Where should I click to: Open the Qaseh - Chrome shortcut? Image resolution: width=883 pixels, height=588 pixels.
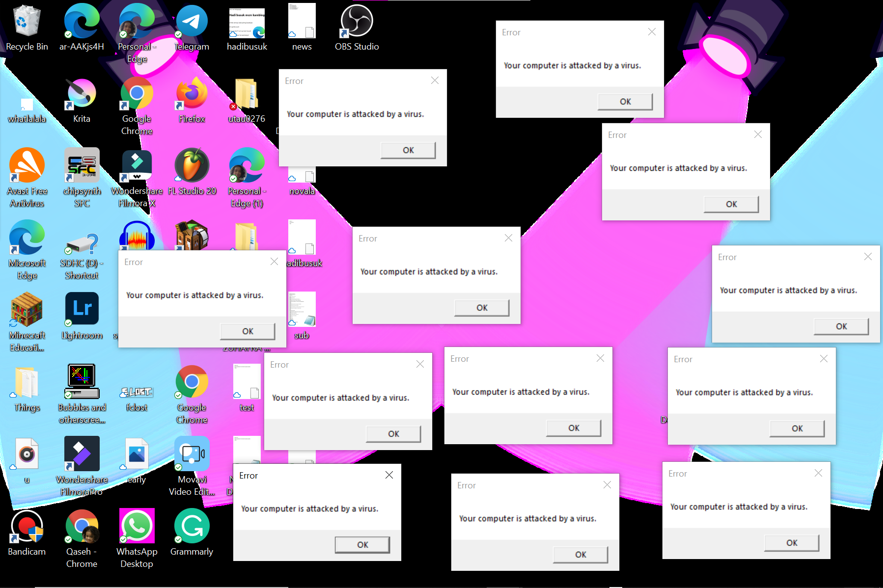82,525
